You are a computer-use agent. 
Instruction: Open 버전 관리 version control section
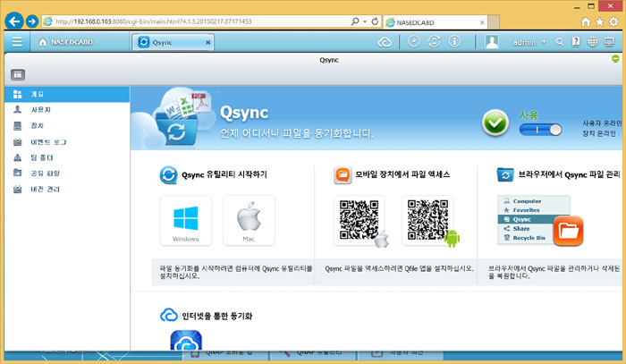pos(67,190)
